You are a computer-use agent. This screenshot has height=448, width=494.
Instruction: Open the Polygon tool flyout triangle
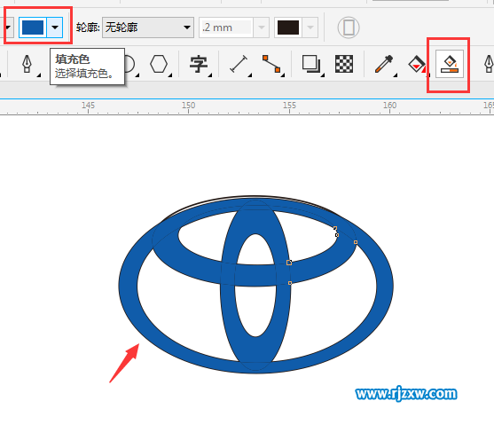click(x=170, y=75)
